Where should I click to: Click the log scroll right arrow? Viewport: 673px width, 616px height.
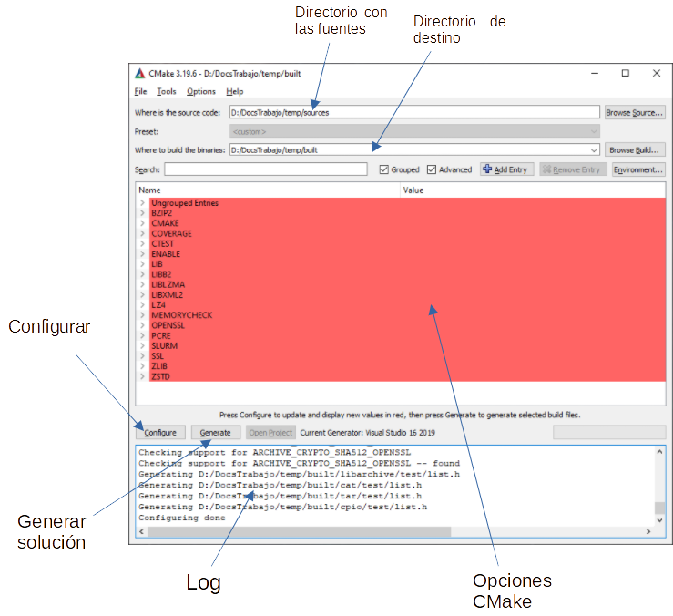point(648,531)
